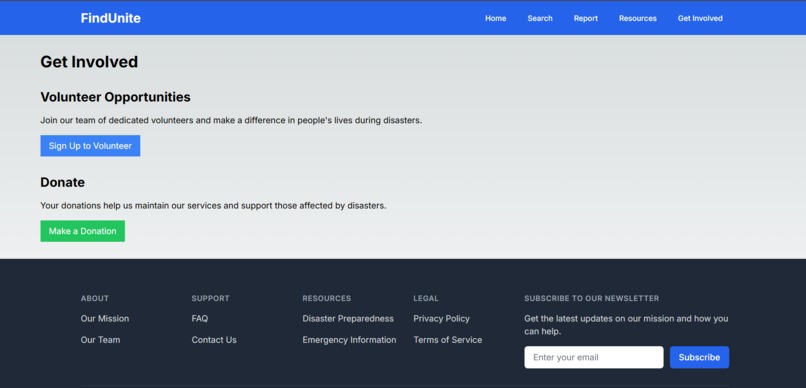Click the 'Get the latest updates' newsletter text
The height and width of the screenshot is (388, 806).
626,325
